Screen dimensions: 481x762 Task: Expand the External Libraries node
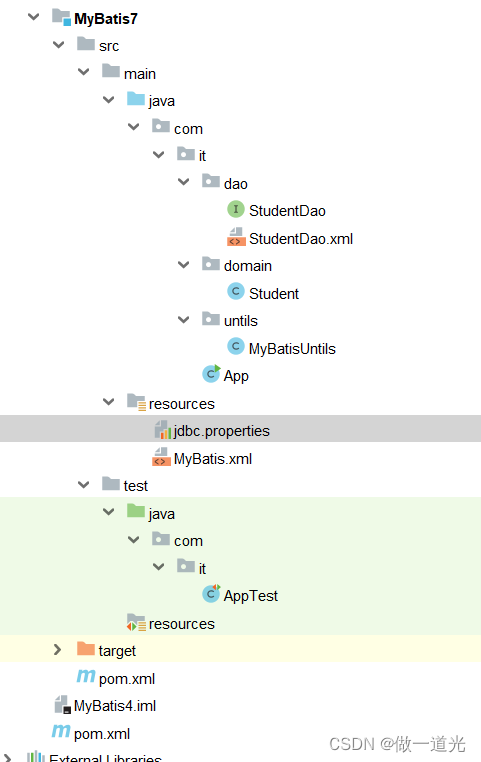coord(8,757)
